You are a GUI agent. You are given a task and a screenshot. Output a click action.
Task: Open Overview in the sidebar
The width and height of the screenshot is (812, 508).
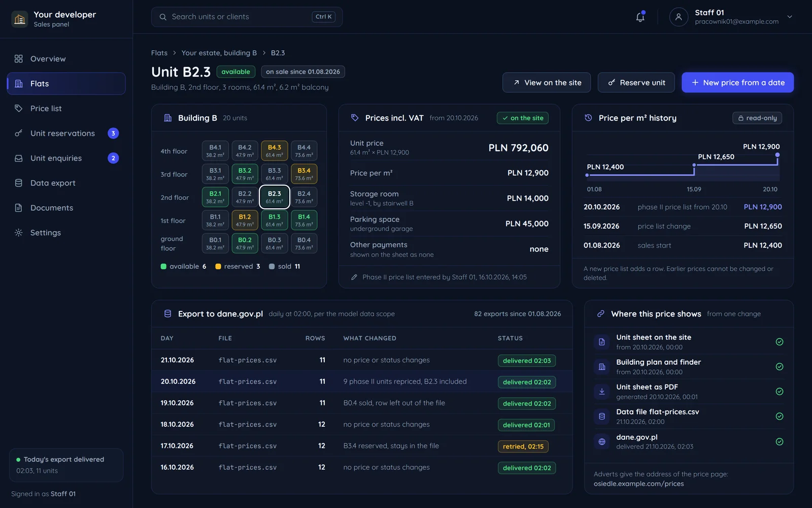coord(66,59)
